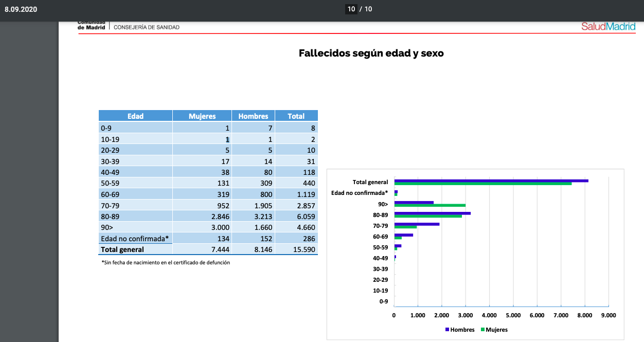Click the Mujeres value 319
Image resolution: width=644 pixels, height=342 pixels.
coord(223,194)
